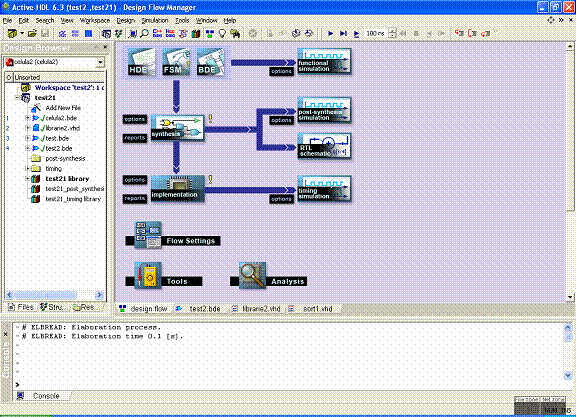Click the Run simulation play icon
The height and width of the screenshot is (417, 576).
tap(330, 33)
